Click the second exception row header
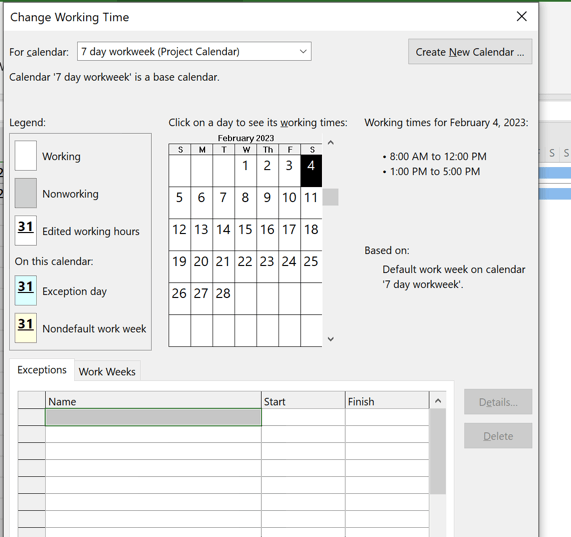 click(x=32, y=434)
